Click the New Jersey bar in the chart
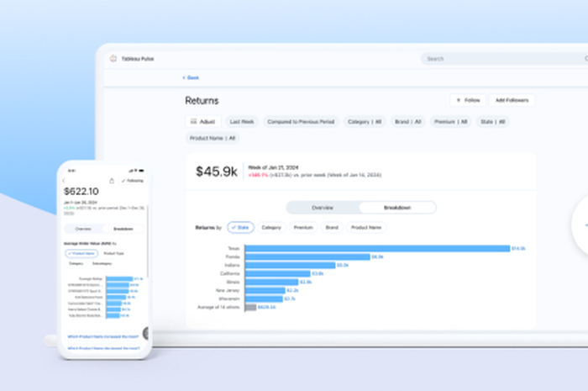Image resolution: width=588 pixels, height=391 pixels. click(x=265, y=290)
